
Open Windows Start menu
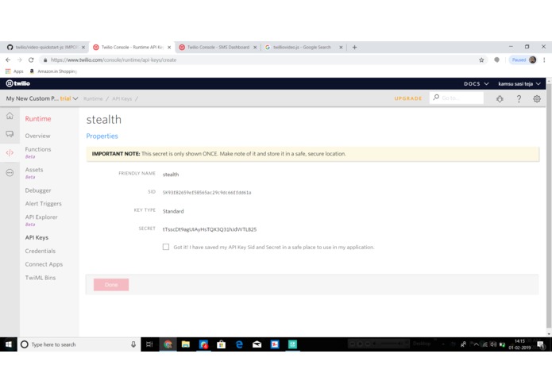[9, 344]
